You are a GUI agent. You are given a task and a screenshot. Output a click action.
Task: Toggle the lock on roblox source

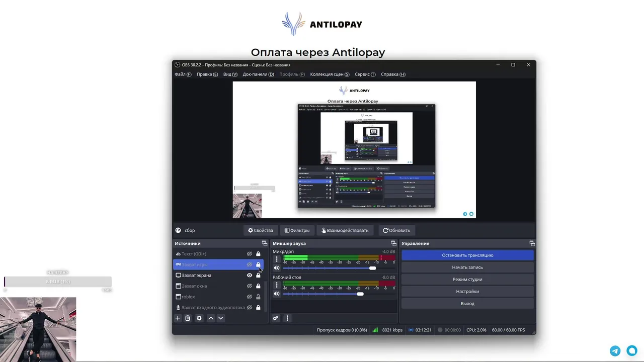pyautogui.click(x=258, y=297)
